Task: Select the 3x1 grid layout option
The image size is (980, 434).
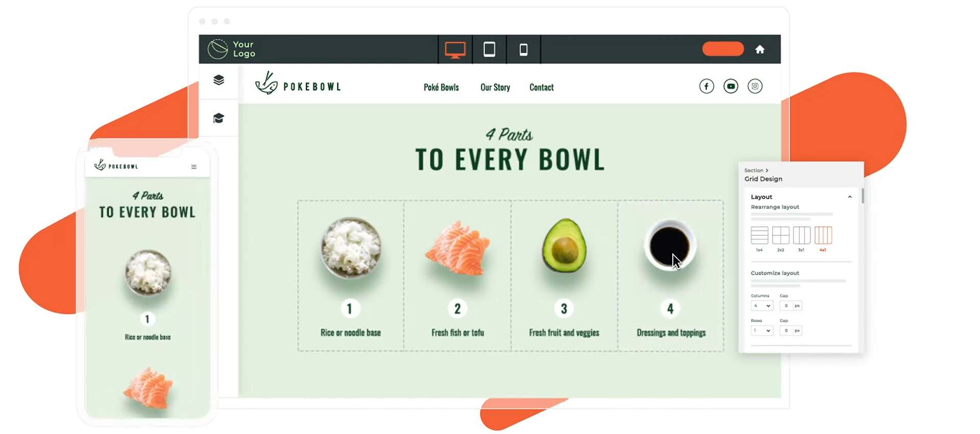Action: (801, 235)
